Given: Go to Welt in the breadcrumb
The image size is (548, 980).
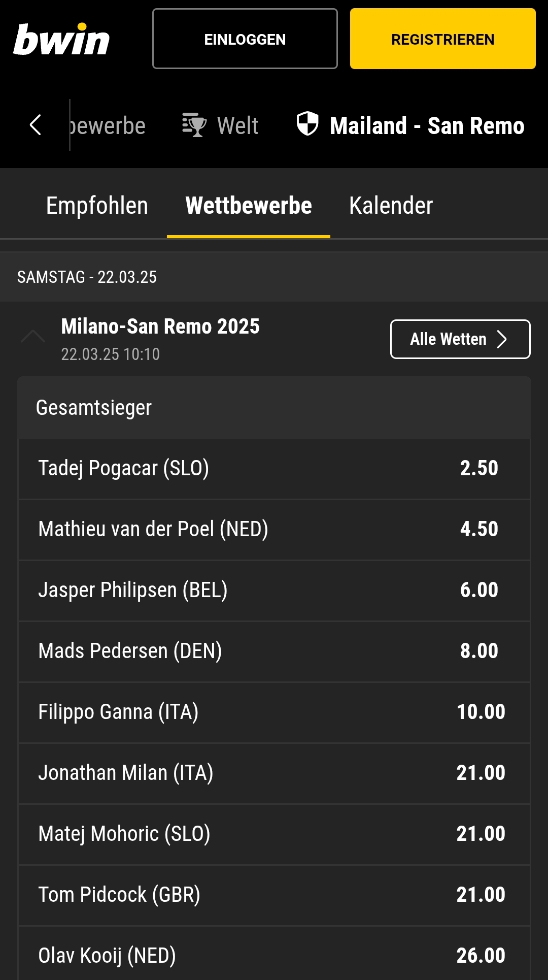Looking at the screenshot, I should [237, 125].
